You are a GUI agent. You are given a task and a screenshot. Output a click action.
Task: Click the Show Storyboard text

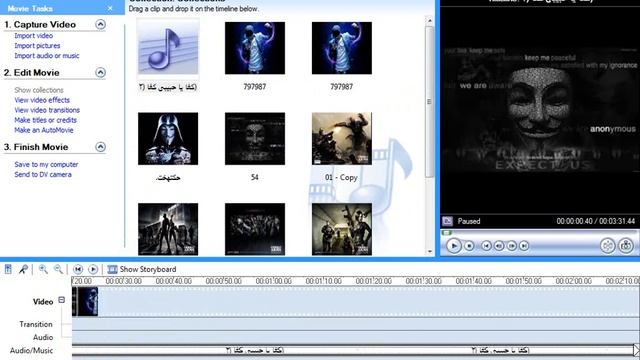click(x=148, y=269)
